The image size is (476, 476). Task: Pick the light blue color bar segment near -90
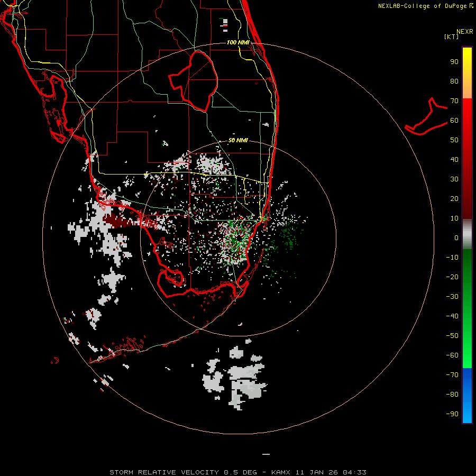(467, 413)
